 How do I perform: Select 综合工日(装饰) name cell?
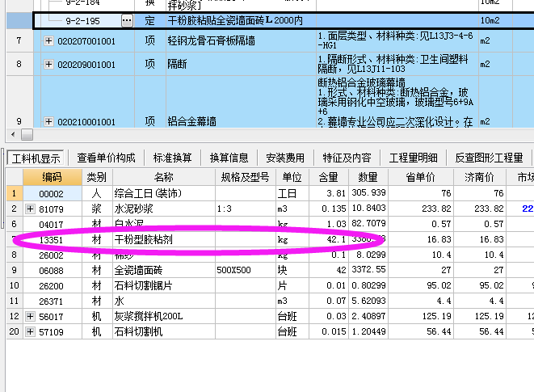(164, 193)
